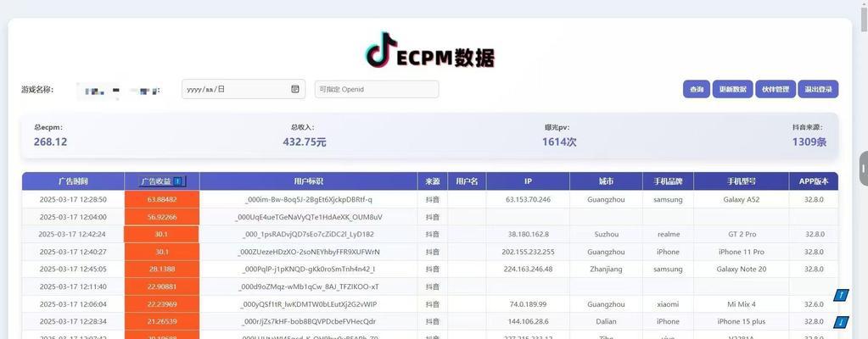
Task: Click the 曝光pv value 1614次
Action: click(559, 142)
